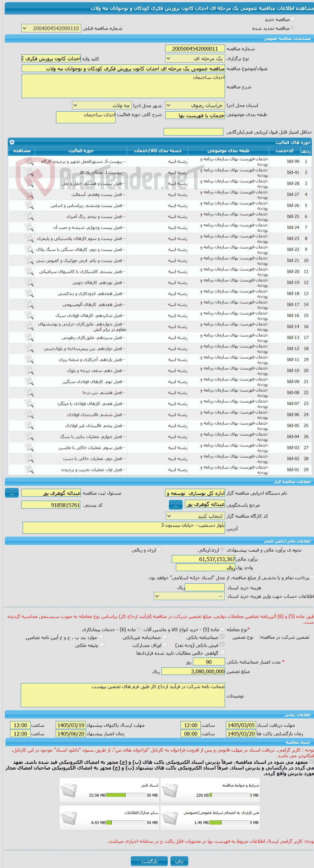
Task: Toggle the اسناد خزانه اسلامی payment checkbox
Action: coord(311,577)
